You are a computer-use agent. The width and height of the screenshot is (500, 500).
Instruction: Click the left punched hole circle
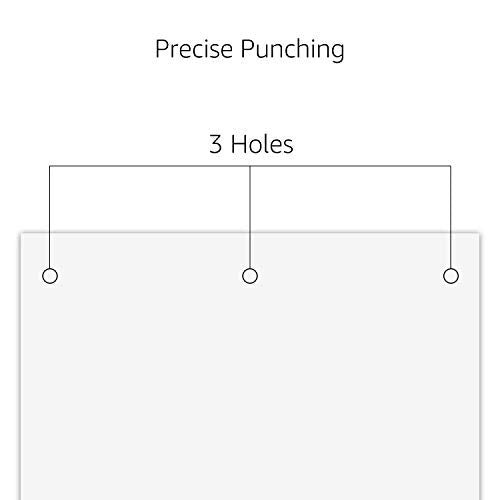[x=50, y=276]
